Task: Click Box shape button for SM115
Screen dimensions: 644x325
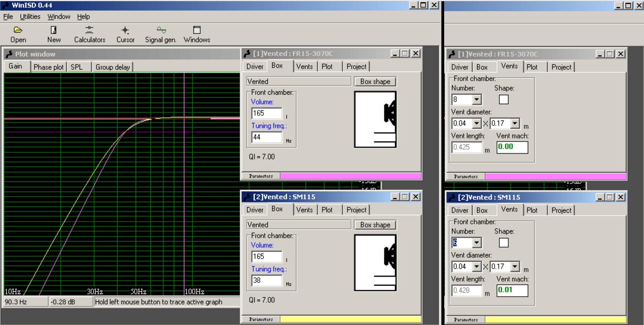Action: click(375, 225)
